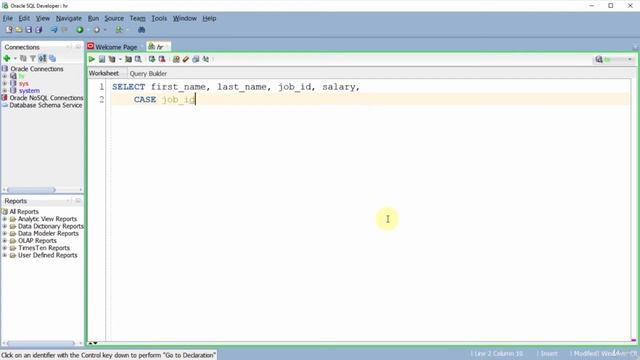Select Oracle Connections tree node
The height and width of the screenshot is (360, 640).
37,69
